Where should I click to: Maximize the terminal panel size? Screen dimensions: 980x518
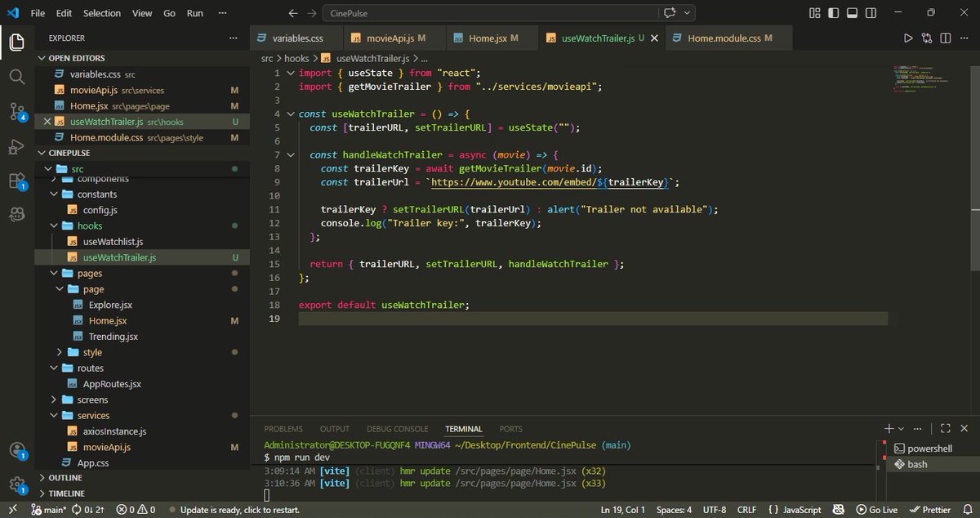pos(946,428)
